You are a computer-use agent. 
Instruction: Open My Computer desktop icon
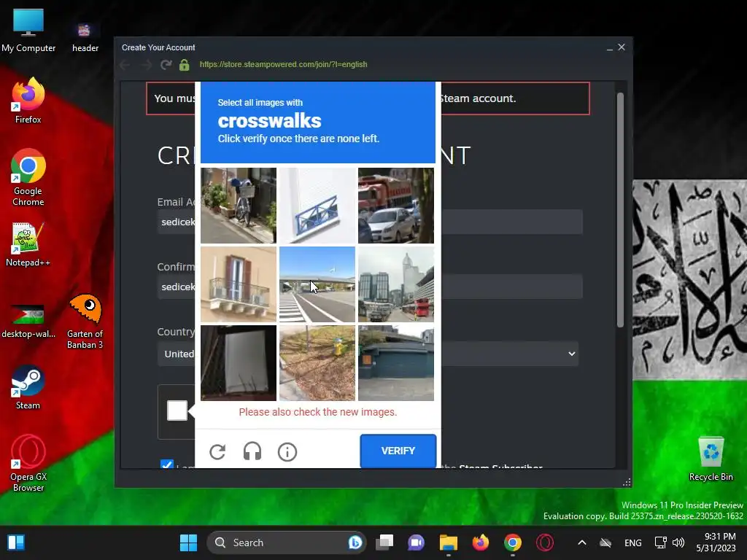[28, 31]
